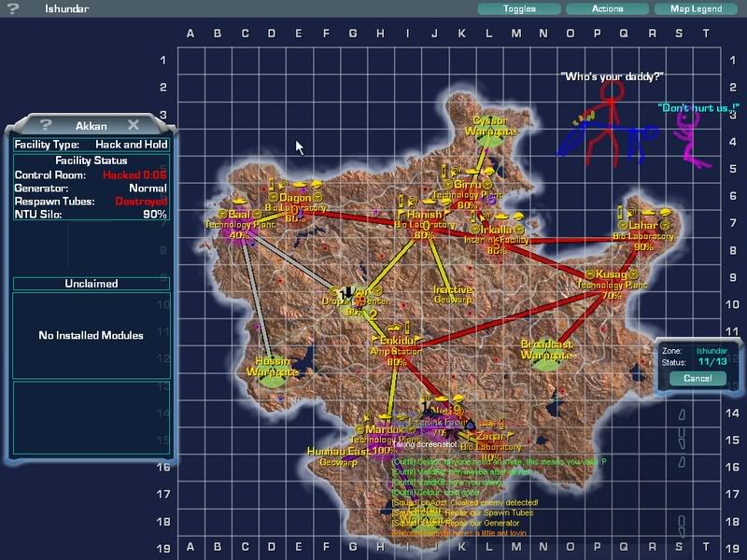
Task: Click the Baal 40% capacity reading
Action: (x=239, y=235)
